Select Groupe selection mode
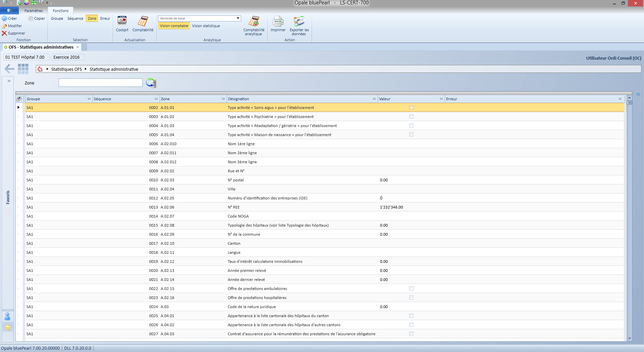Screen dimensions: 644x352 tap(57, 18)
